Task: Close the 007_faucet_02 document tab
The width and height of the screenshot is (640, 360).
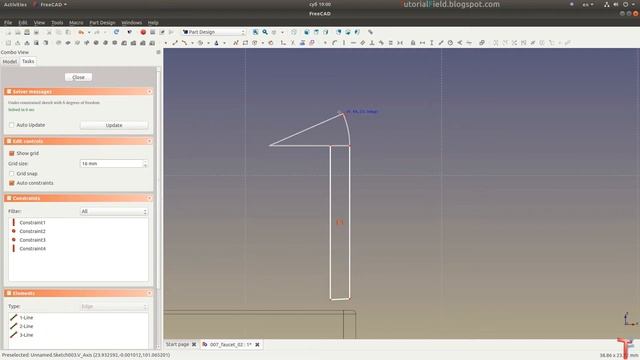Action: 257,344
